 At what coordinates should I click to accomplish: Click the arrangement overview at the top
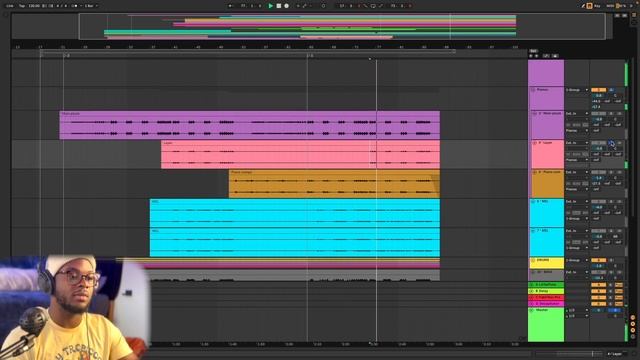312,27
